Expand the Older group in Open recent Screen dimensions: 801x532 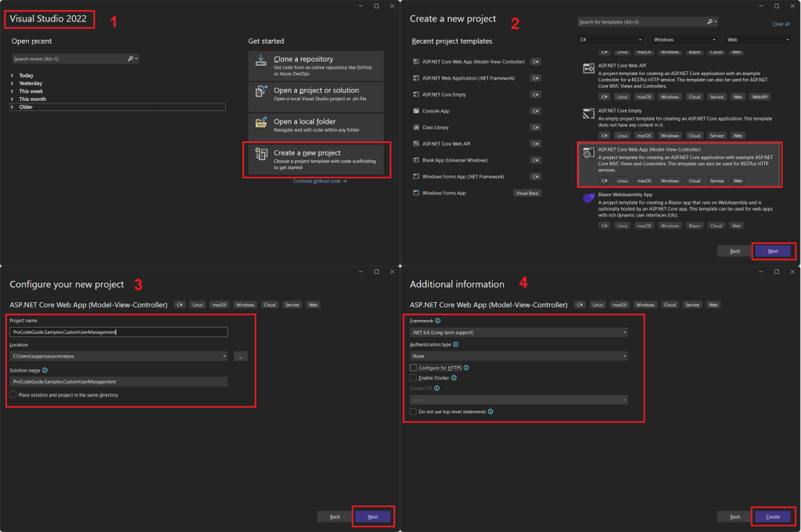click(13, 107)
